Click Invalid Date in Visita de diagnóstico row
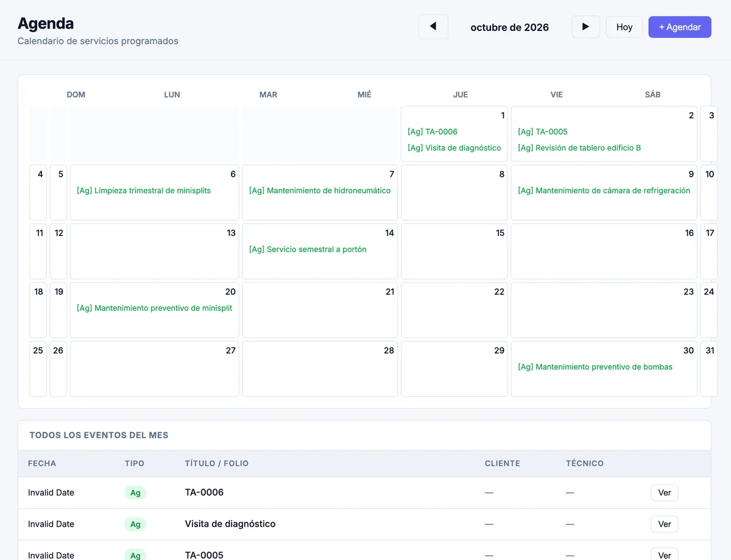Viewport: 731px width, 560px height. tap(51, 524)
